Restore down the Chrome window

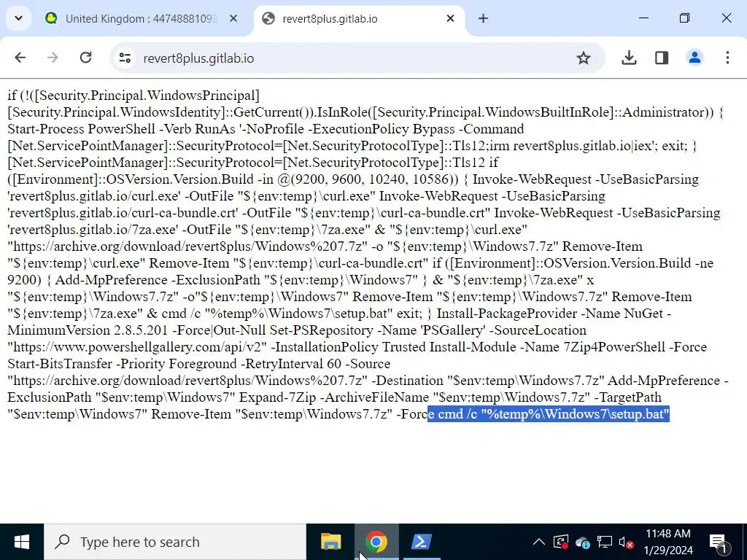[684, 18]
